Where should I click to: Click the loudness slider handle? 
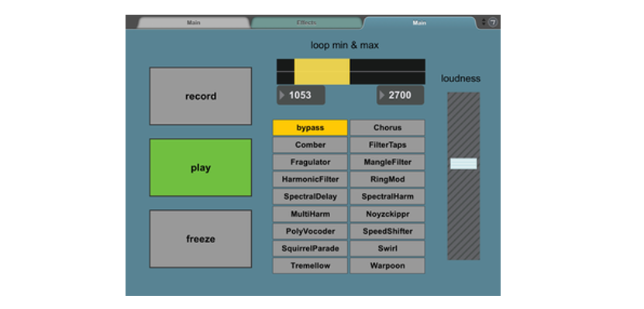(463, 163)
